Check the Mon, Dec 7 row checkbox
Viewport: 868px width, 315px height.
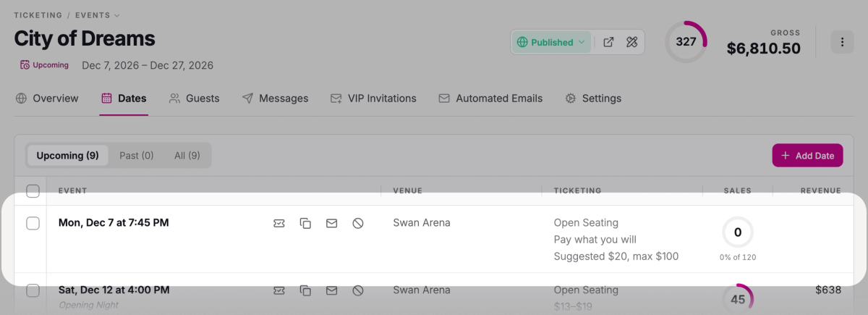coord(33,223)
